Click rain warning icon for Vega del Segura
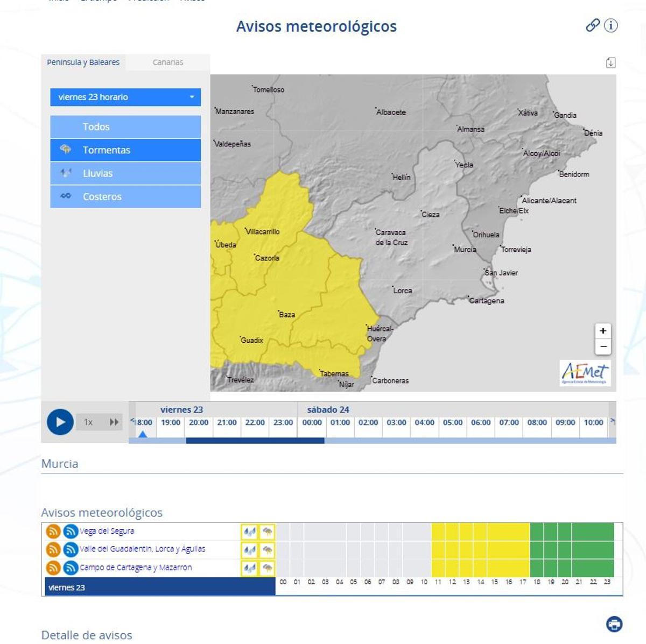Viewport: 646px width, 644px height. click(x=249, y=532)
